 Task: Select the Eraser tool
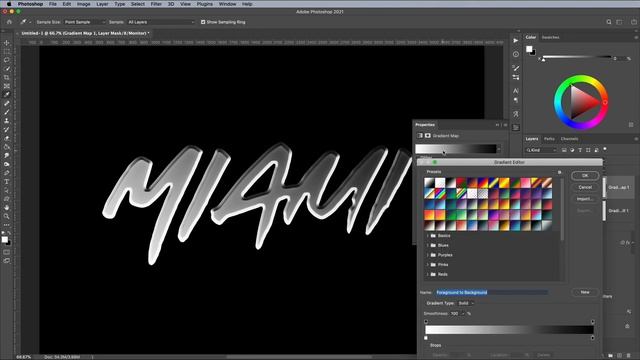(x=7, y=138)
